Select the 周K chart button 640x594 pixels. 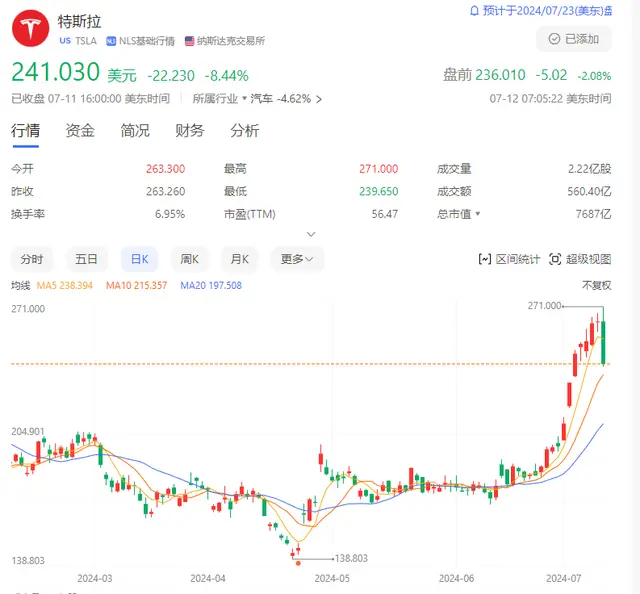[189, 259]
